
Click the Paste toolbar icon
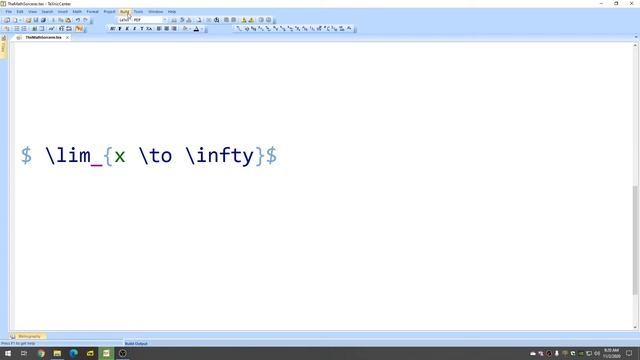pos(68,20)
